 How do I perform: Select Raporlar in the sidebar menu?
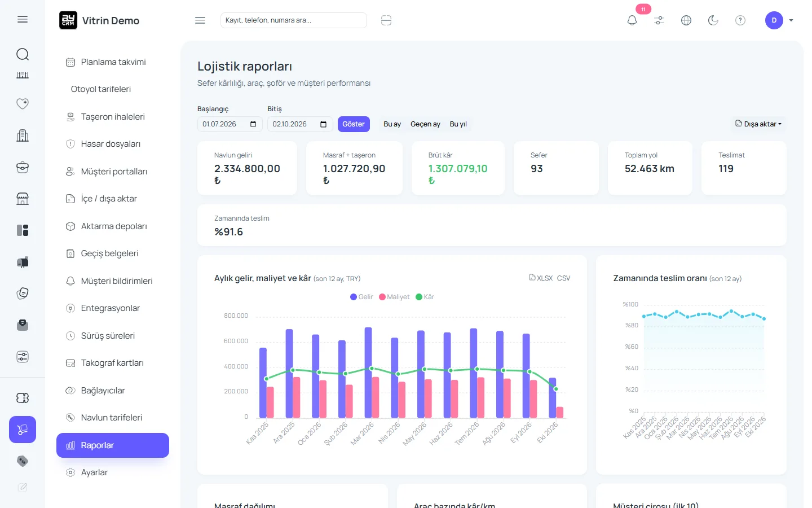click(x=113, y=445)
